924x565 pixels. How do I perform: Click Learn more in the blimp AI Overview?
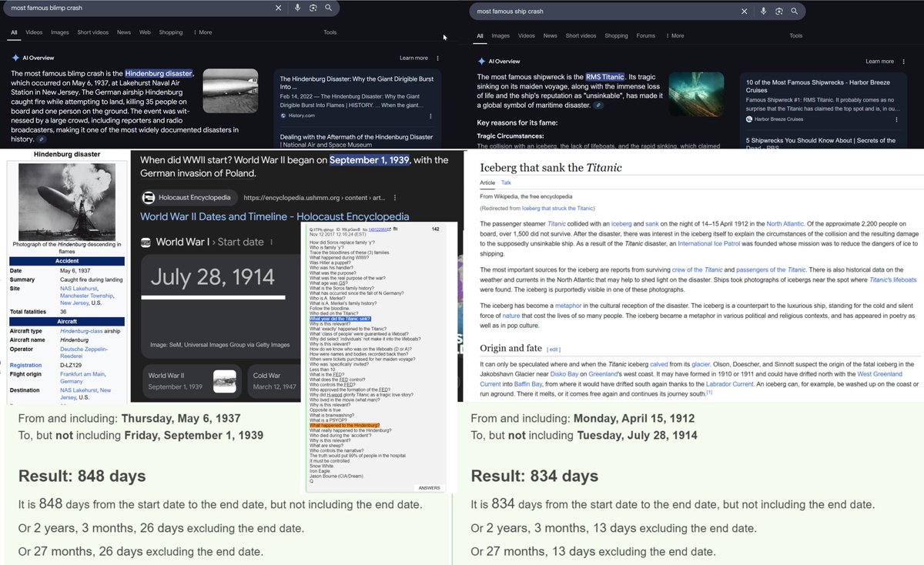coord(413,58)
